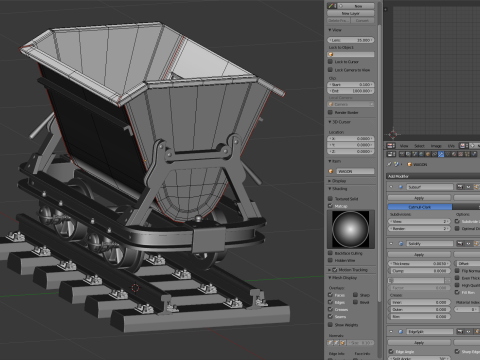Image resolution: width=480 pixels, height=360 pixels.
Task: Open the Object Data mesh tab icon
Action: [x=447, y=154]
